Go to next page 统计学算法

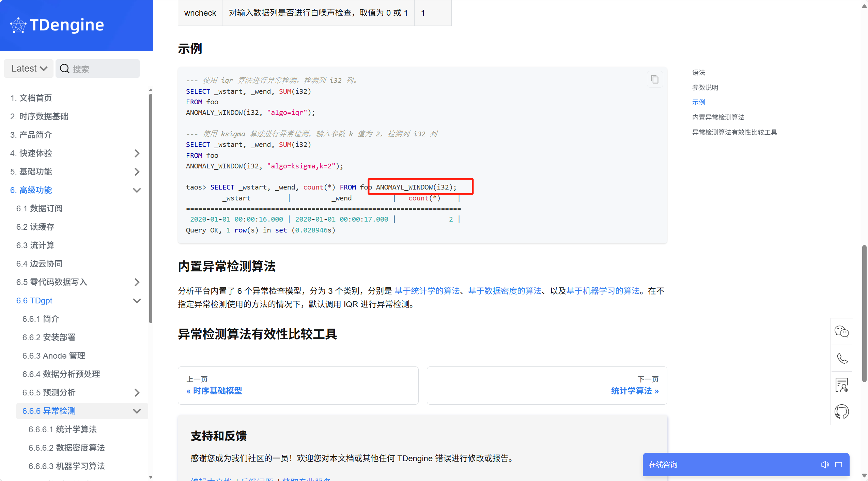634,391
